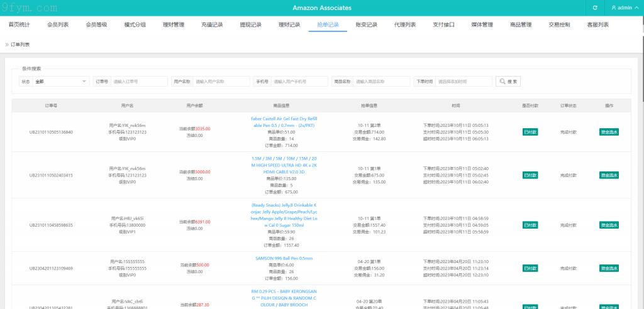Click 资金流水 for the HDMI cable order
Image resolution: width=644 pixels, height=309 pixels.
click(609, 175)
